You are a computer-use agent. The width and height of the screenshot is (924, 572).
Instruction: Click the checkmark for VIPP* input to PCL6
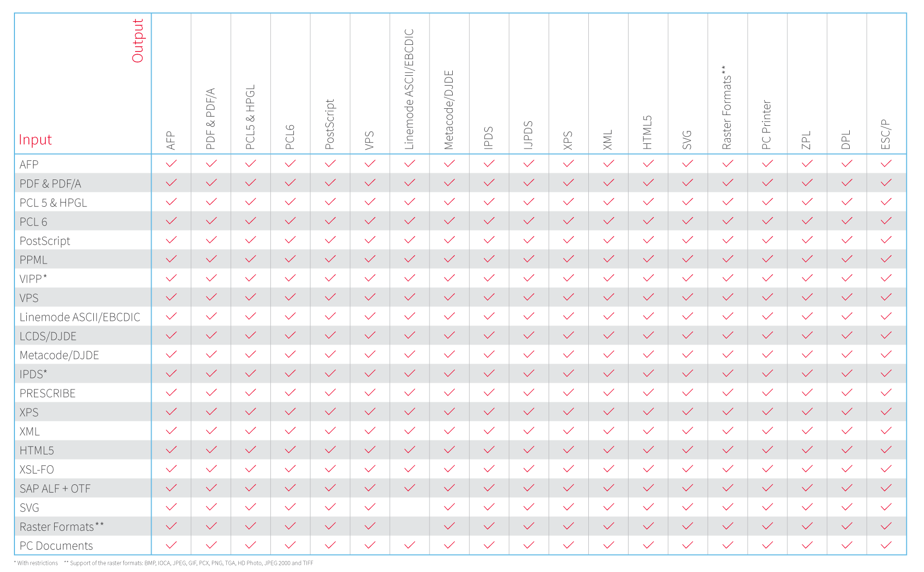coord(290,278)
